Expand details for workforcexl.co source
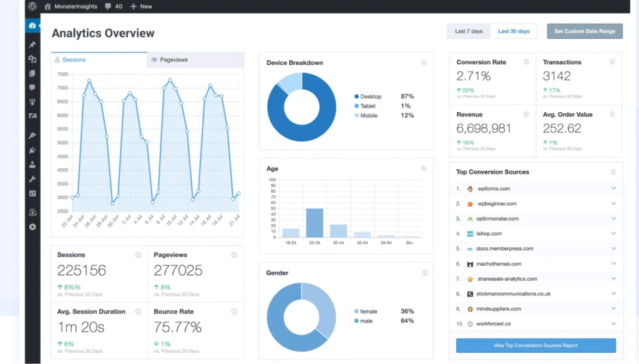639x364 pixels. coord(613,324)
